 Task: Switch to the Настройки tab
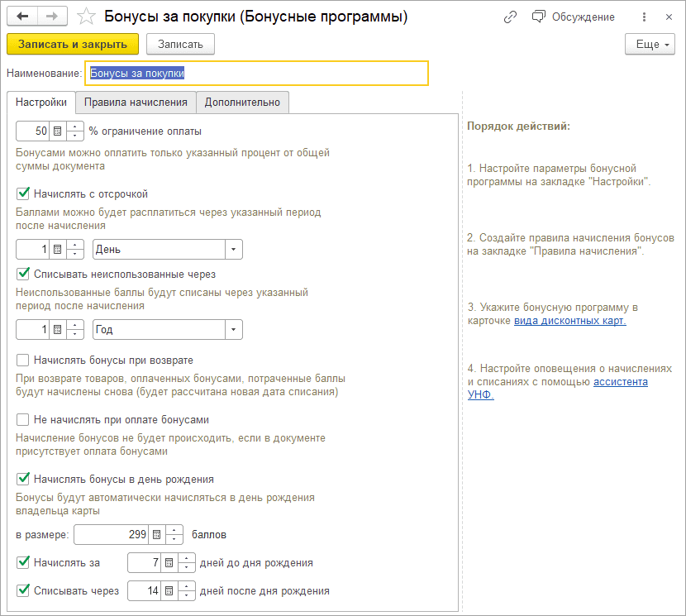point(41,103)
